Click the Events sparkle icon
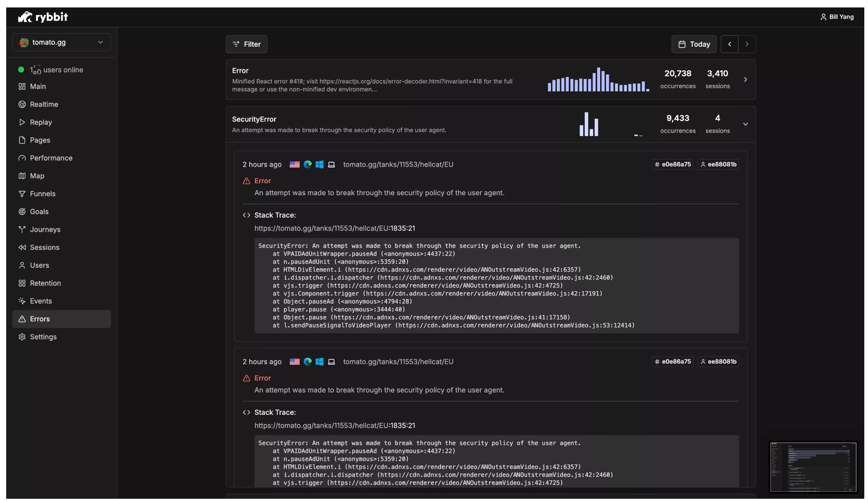The image size is (868, 500). [x=22, y=301]
